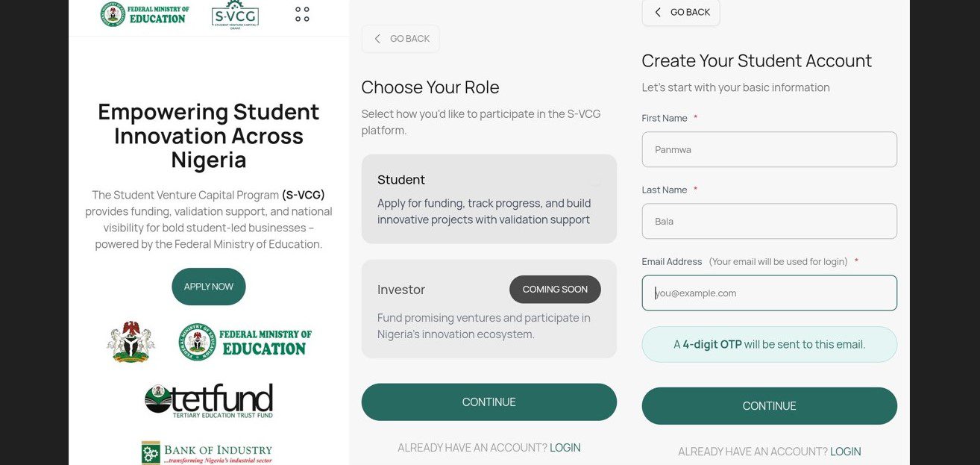Open the LOGIN link below the role selection

[x=565, y=447]
